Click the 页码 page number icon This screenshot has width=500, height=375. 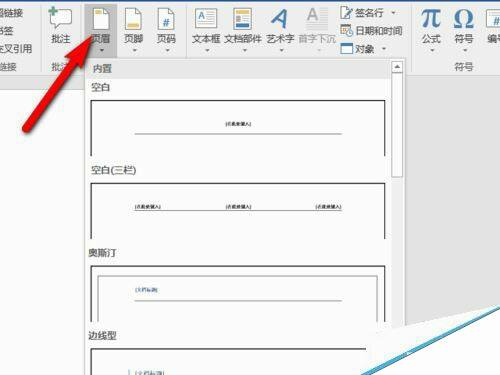click(x=166, y=19)
